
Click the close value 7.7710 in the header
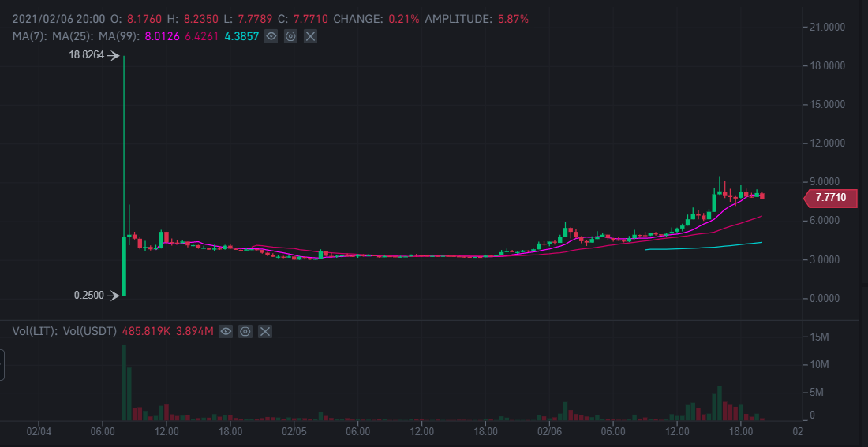pyautogui.click(x=311, y=19)
